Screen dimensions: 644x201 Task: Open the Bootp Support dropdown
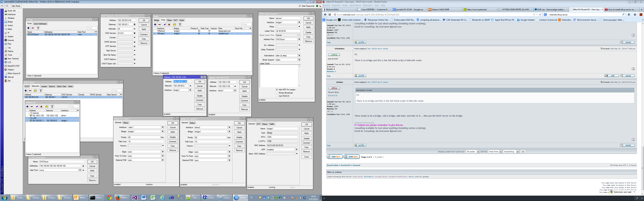299,60
